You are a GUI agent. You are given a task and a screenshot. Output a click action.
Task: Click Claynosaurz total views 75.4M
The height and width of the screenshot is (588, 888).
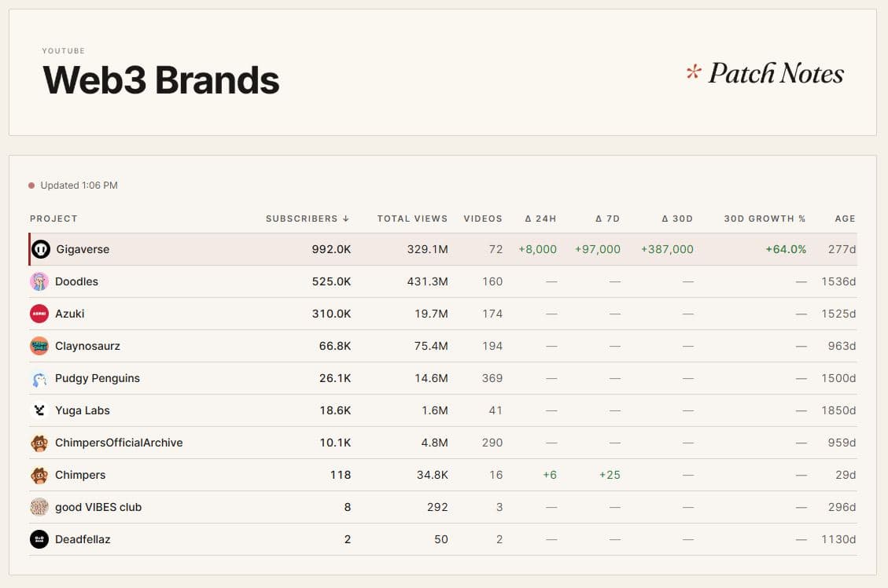tap(432, 346)
